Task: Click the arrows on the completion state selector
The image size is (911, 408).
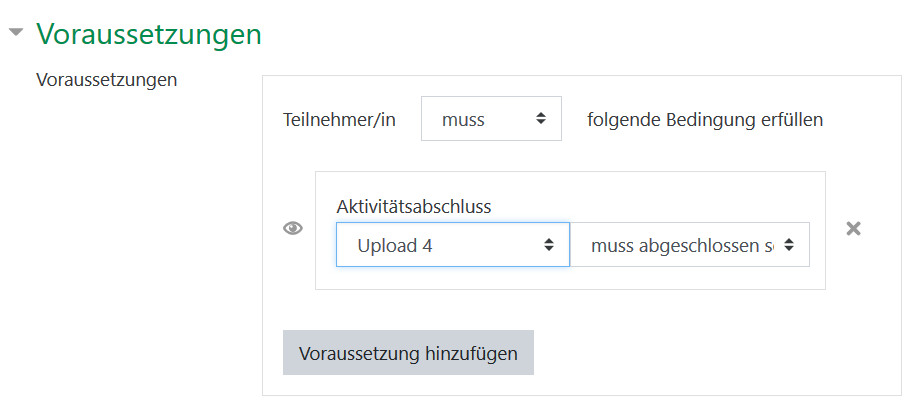Action: 790,244
